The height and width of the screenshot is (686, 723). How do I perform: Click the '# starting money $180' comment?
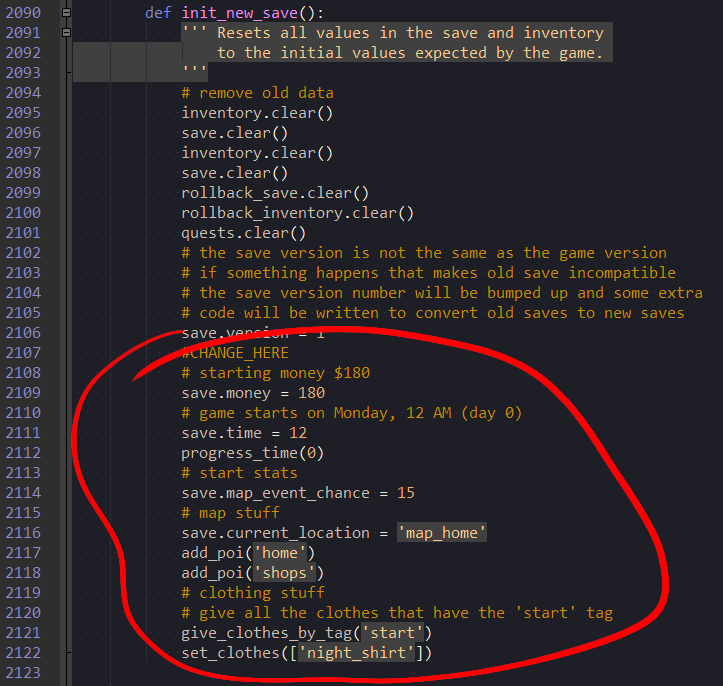coord(276,373)
